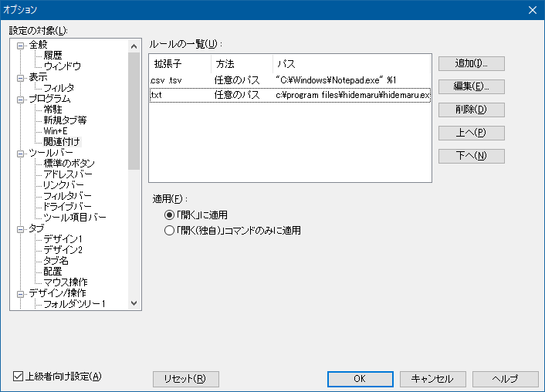The image size is (545, 392).
Task: Collapse the プログラム tree node
Action: pos(20,100)
